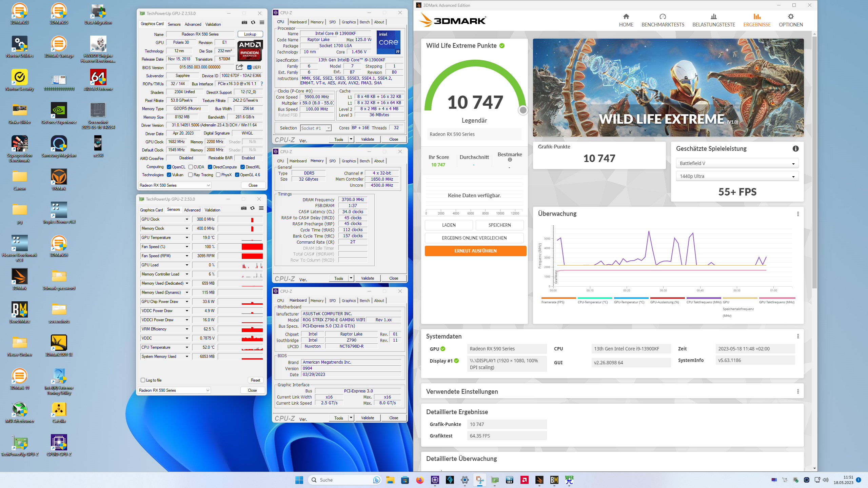Open File Explorer from the taskbar
The image size is (868, 488).
click(390, 480)
